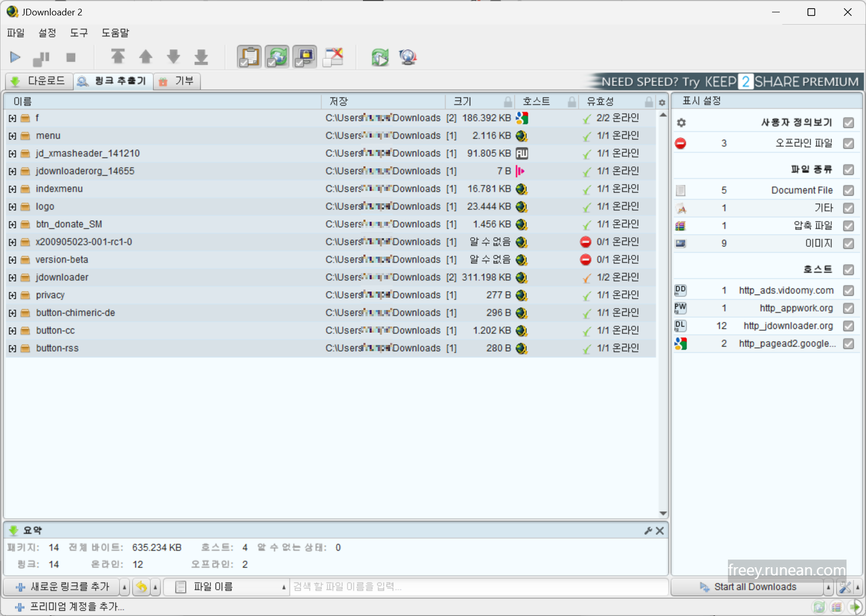Click the KEEP2SHARE PREMIUM banner link
Viewport: 866px width, 616px height.
click(x=729, y=81)
